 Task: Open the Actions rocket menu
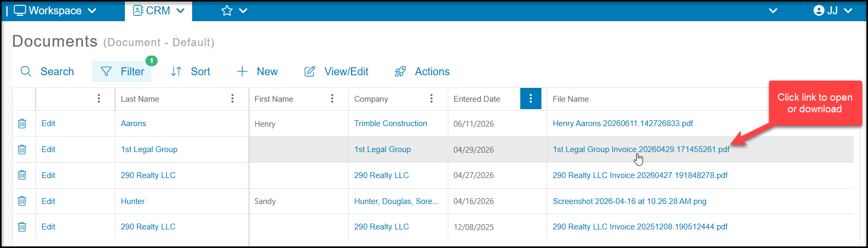click(422, 72)
